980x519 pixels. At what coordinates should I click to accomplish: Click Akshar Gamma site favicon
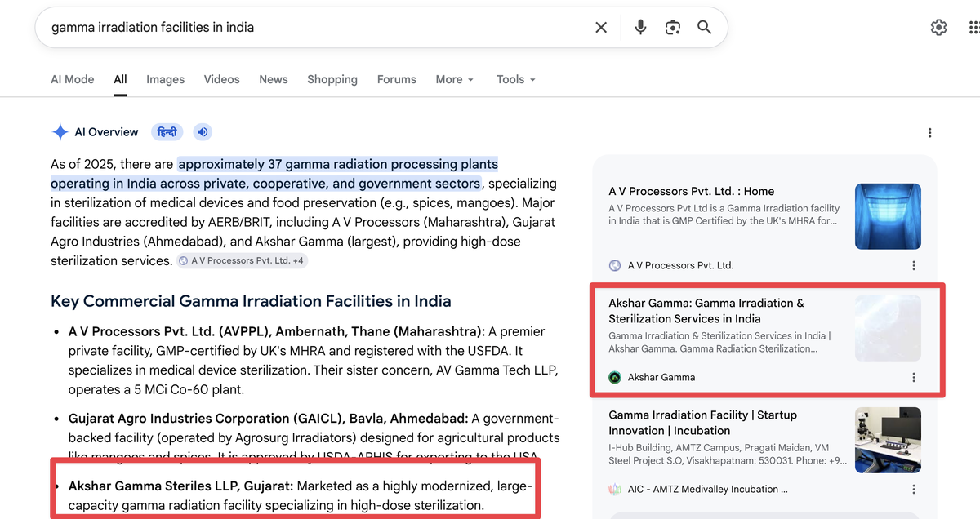615,377
